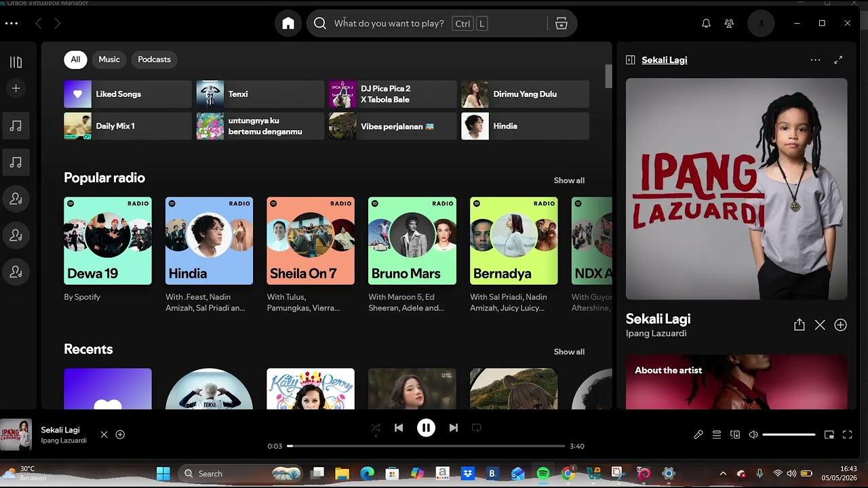Image resolution: width=868 pixels, height=488 pixels.
Task: Click the X next to the song in the player bar
Action: 104,434
